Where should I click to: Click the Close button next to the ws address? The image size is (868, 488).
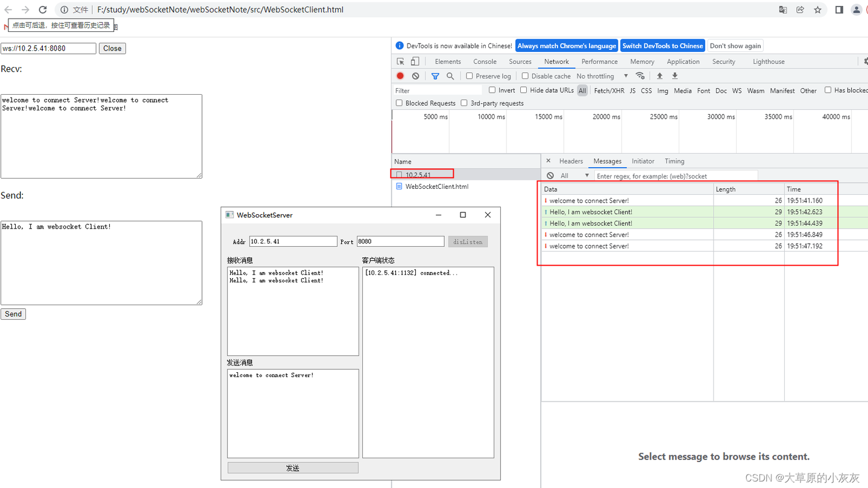point(112,48)
